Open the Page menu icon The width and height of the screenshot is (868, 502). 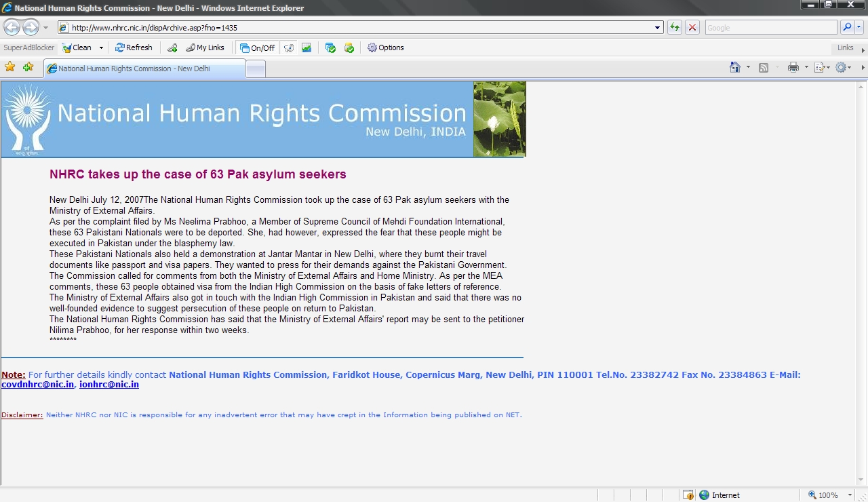pyautogui.click(x=822, y=67)
